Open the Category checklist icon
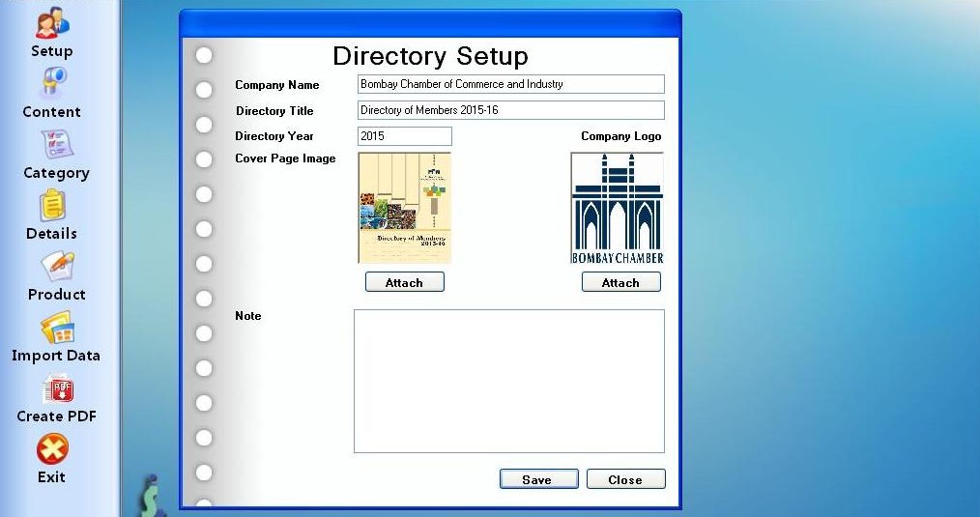This screenshot has height=517, width=980. click(x=56, y=144)
